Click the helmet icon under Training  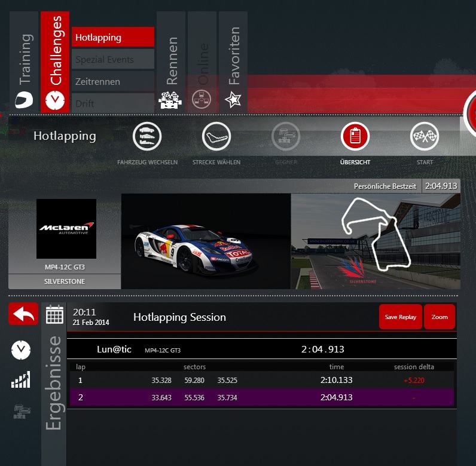[x=24, y=100]
